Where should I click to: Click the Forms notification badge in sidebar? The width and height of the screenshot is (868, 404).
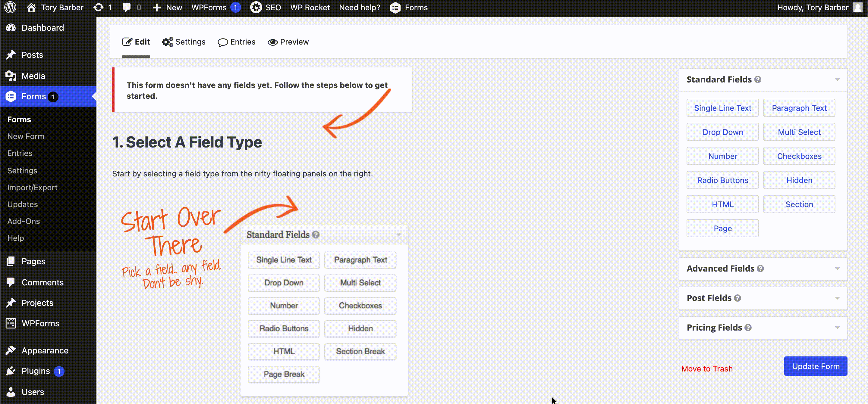(53, 97)
